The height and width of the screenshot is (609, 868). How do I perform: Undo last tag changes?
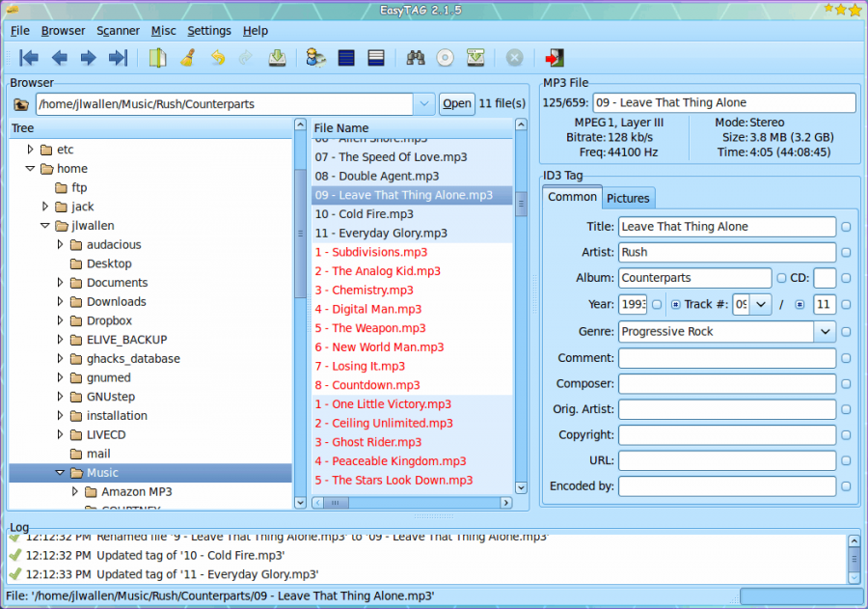[x=216, y=58]
